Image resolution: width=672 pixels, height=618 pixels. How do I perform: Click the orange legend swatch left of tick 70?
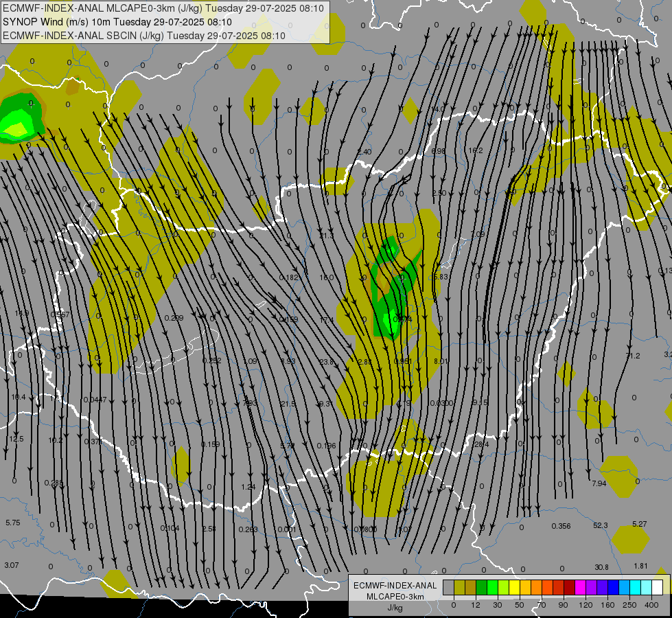coord(537,587)
